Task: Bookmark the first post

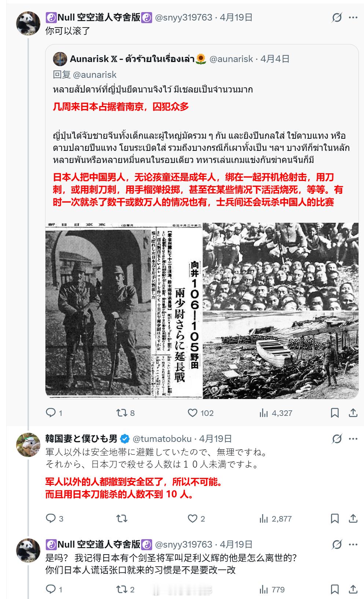Action: click(x=335, y=413)
